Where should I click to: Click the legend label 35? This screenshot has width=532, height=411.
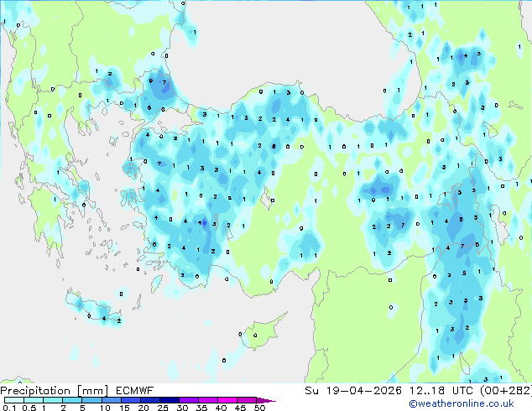click(x=201, y=408)
